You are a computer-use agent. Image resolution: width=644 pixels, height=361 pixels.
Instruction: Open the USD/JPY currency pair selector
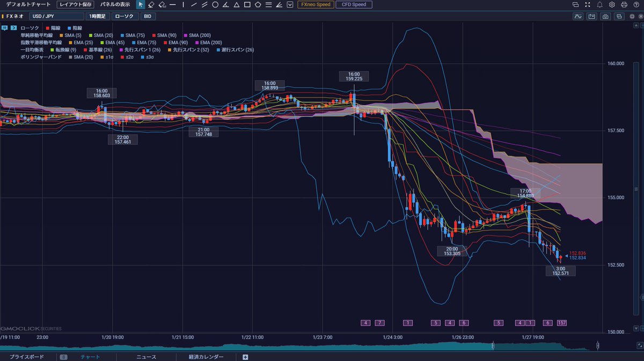tap(56, 16)
